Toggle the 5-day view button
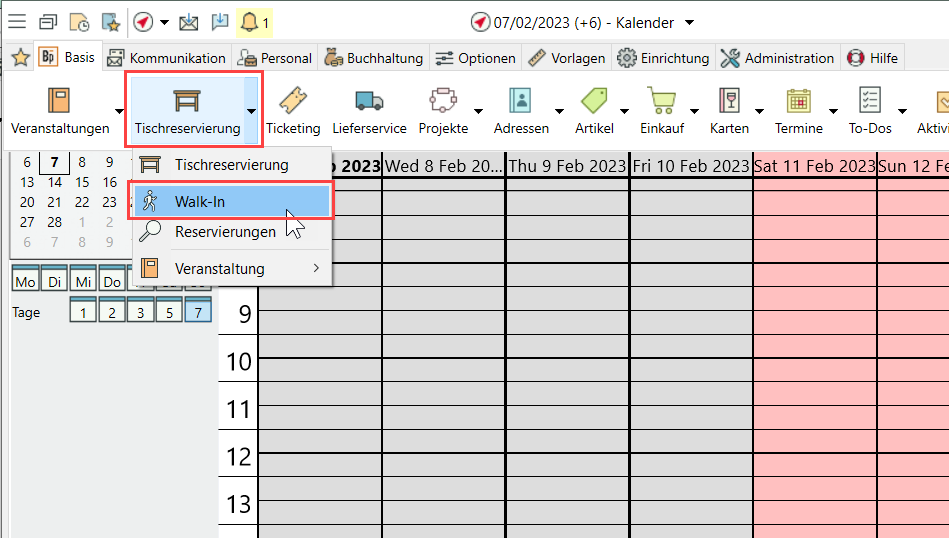 169,312
